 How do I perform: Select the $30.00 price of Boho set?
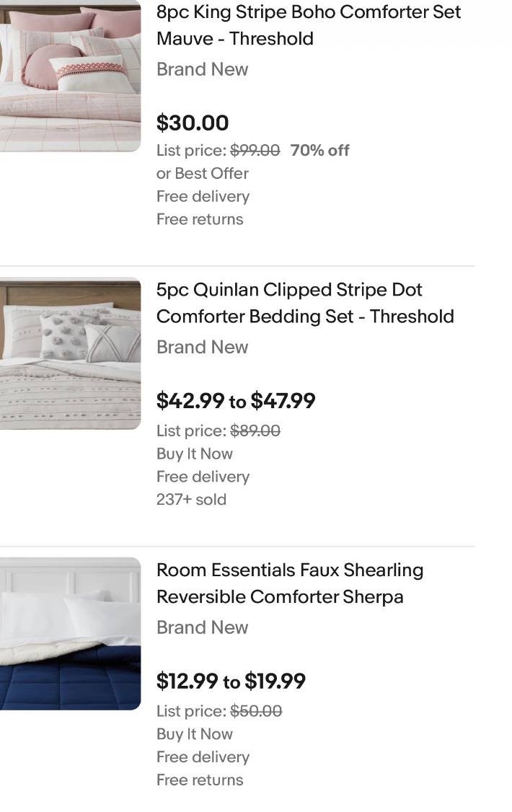193,123
